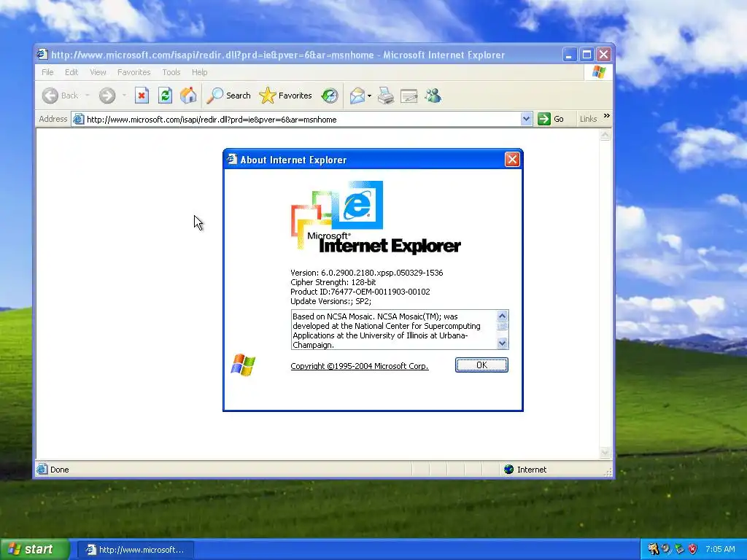This screenshot has height=560, width=747.
Task: Go to Home page icon
Action: tap(188, 96)
